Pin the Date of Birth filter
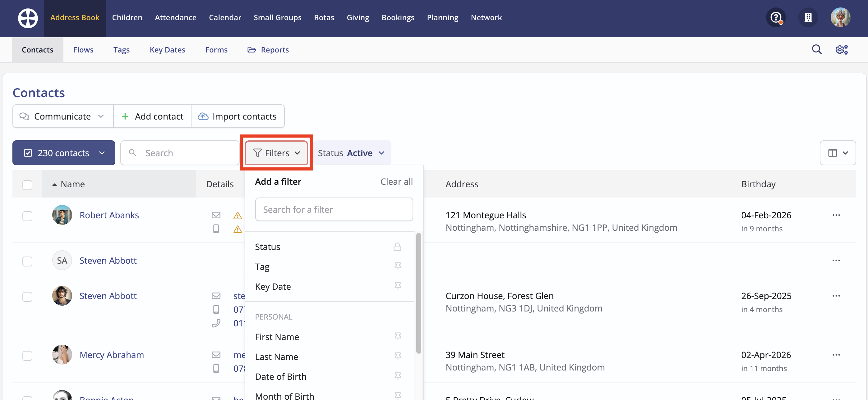Viewport: 868px width, 400px height. tap(398, 376)
